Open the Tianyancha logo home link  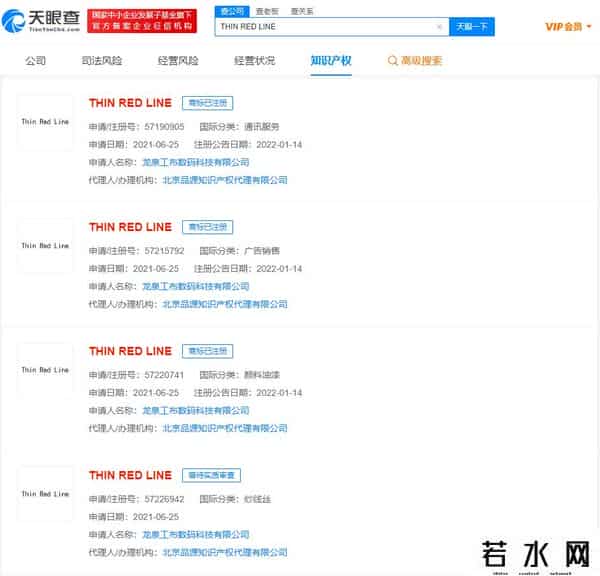(41, 21)
